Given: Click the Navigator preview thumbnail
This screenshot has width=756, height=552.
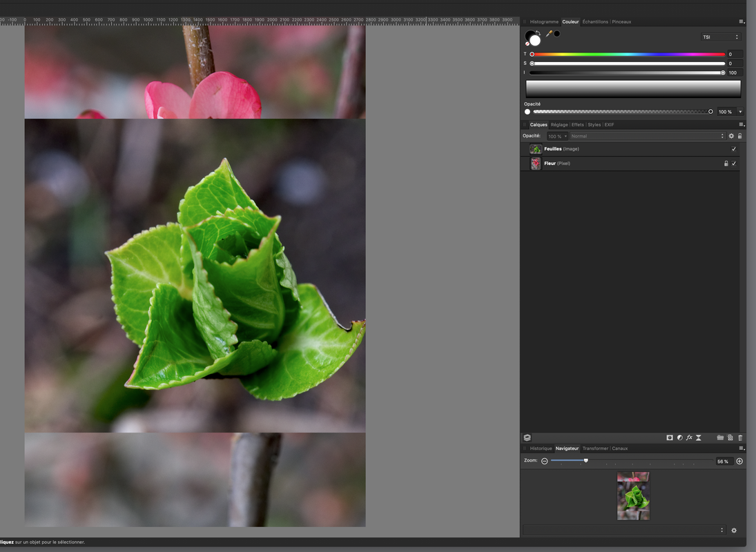Looking at the screenshot, I should coord(633,495).
